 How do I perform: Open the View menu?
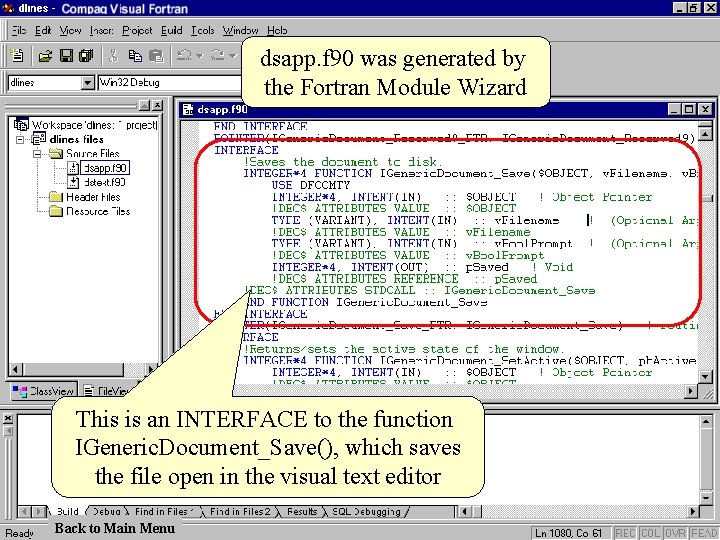point(70,30)
